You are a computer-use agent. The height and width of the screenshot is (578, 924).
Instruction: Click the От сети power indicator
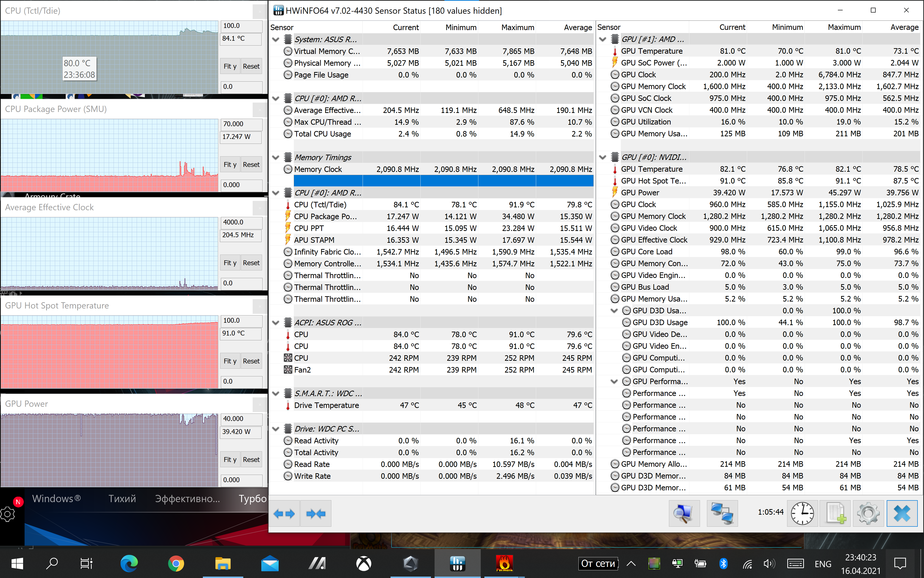pos(598,564)
